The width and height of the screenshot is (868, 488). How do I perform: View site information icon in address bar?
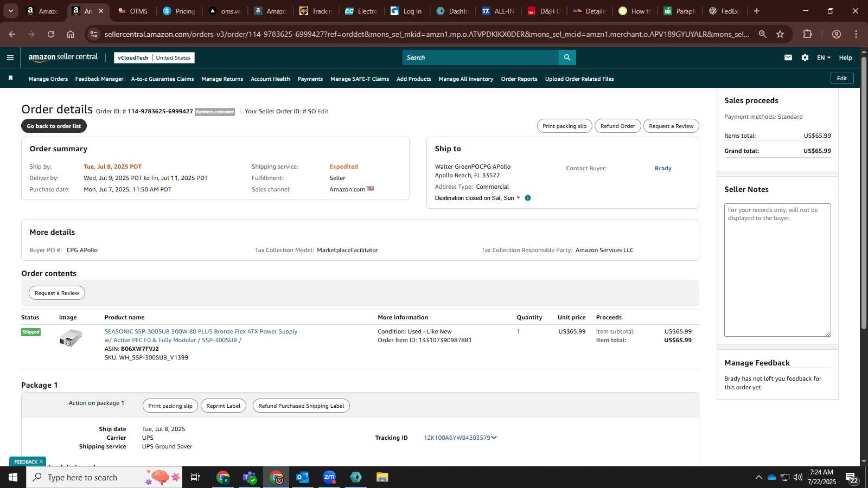click(94, 34)
